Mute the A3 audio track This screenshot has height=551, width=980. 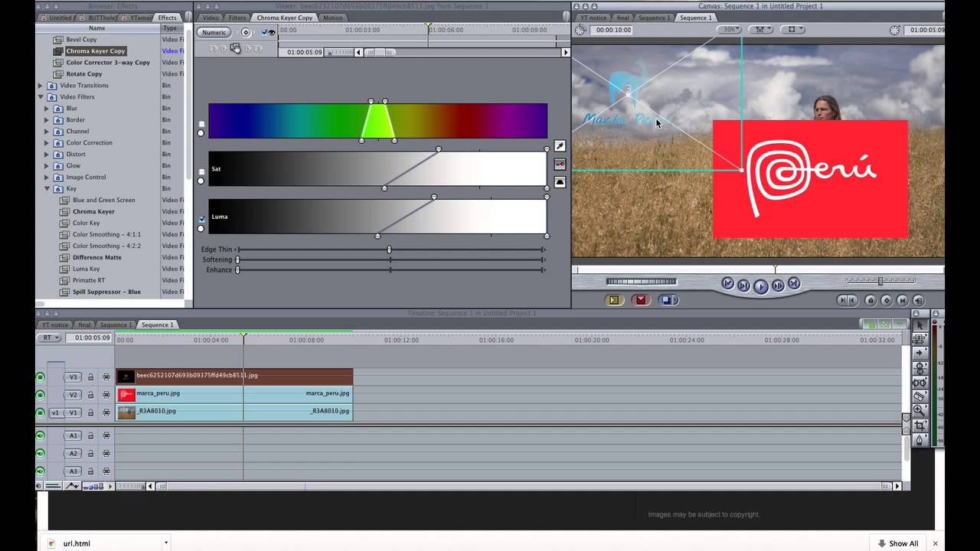pyautogui.click(x=41, y=471)
